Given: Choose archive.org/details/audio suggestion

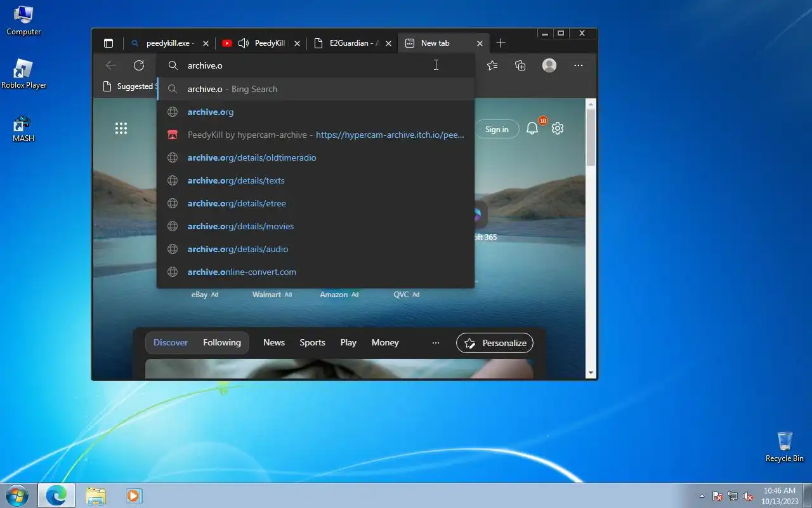Looking at the screenshot, I should [316, 249].
